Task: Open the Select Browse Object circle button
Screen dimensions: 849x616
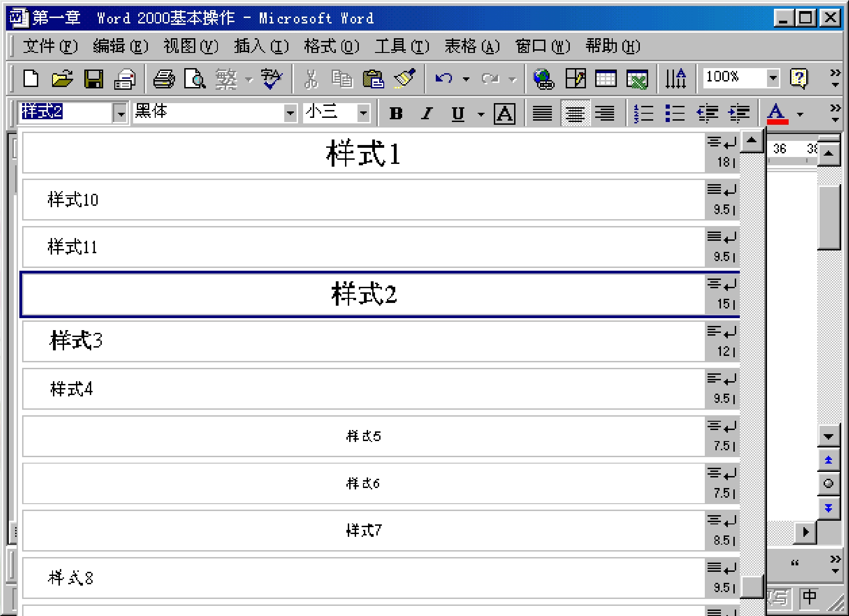Action: 828,483
